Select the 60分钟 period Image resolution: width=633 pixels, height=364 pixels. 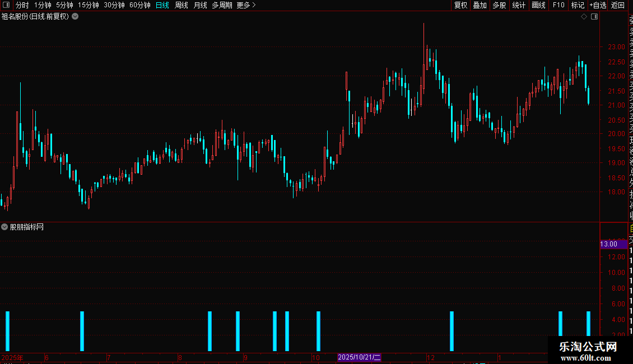coord(139,5)
